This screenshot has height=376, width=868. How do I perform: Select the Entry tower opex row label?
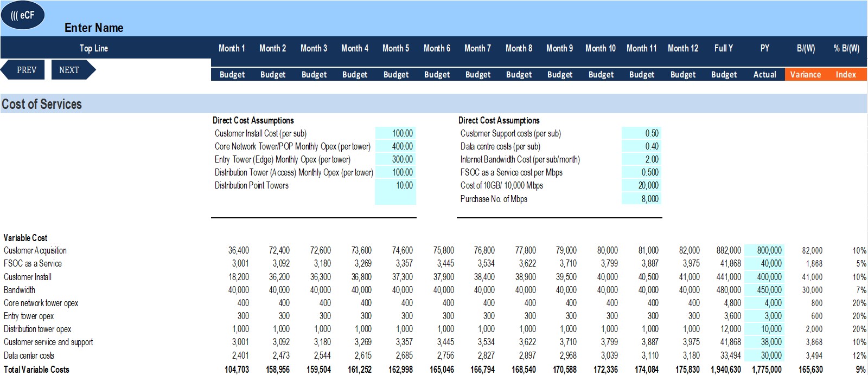pyautogui.click(x=29, y=316)
